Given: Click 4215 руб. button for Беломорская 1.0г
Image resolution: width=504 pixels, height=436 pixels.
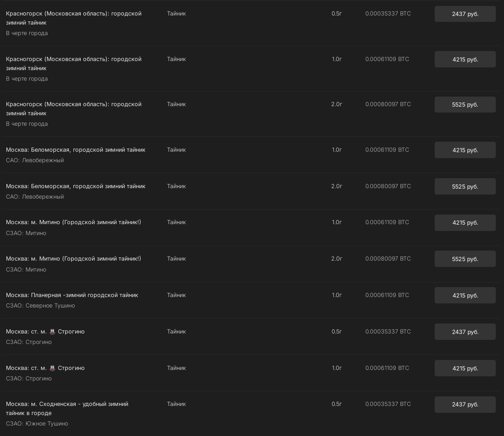Looking at the screenshot, I should click(x=465, y=150).
